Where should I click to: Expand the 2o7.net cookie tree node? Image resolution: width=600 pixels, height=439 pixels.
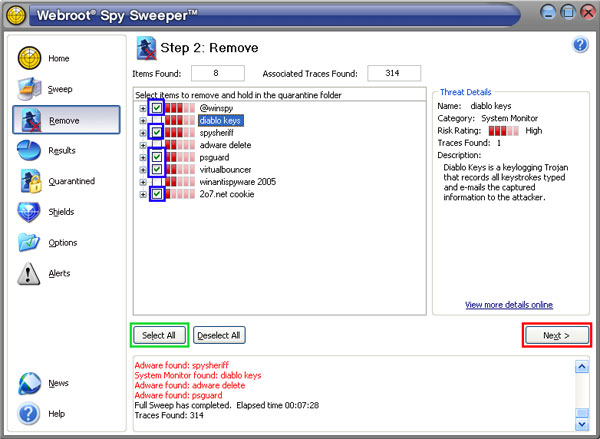point(143,194)
